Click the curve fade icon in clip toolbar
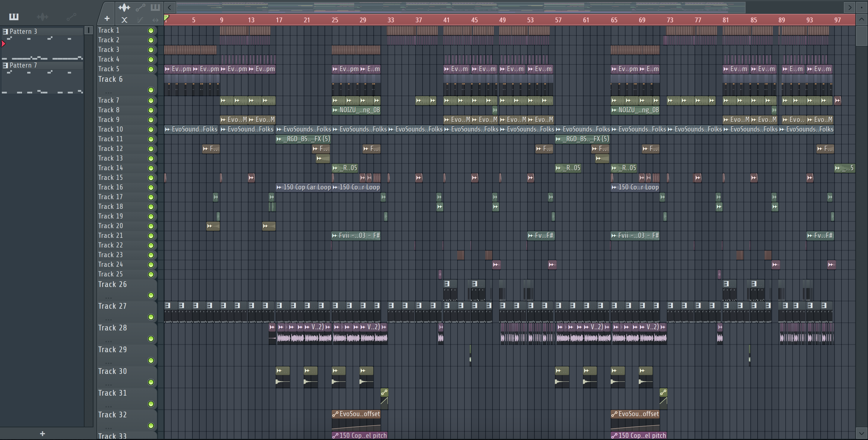Image resolution: width=868 pixels, height=440 pixels. pos(140,20)
